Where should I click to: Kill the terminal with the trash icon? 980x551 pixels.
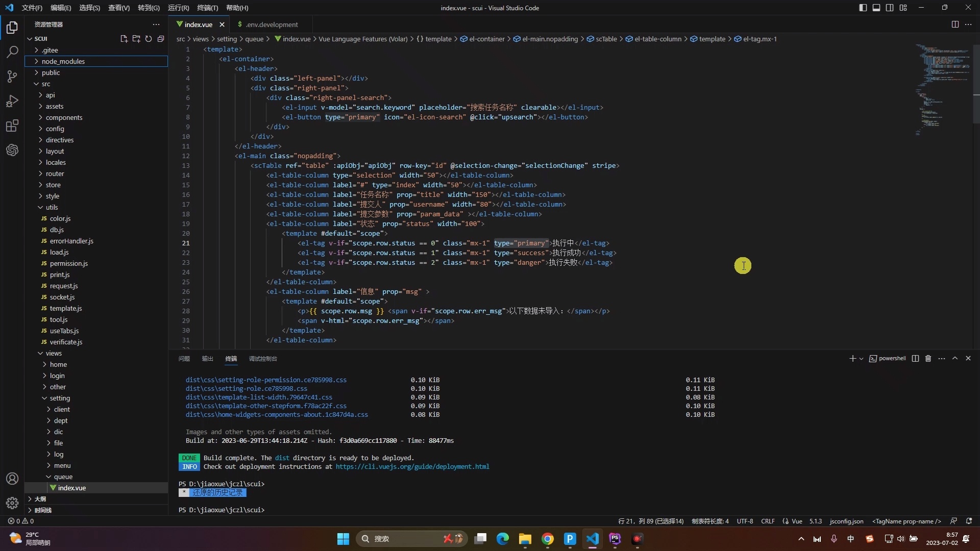pyautogui.click(x=928, y=359)
